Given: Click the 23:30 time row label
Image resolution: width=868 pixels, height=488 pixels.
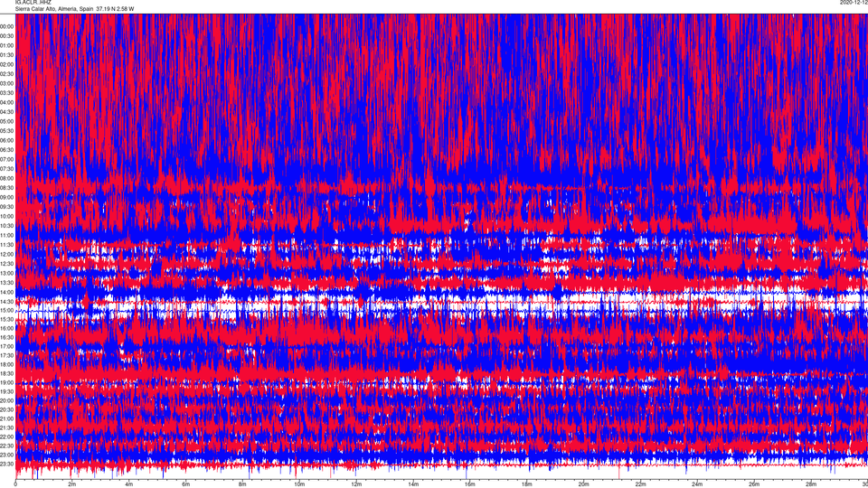Looking at the screenshot, I should tap(7, 465).
